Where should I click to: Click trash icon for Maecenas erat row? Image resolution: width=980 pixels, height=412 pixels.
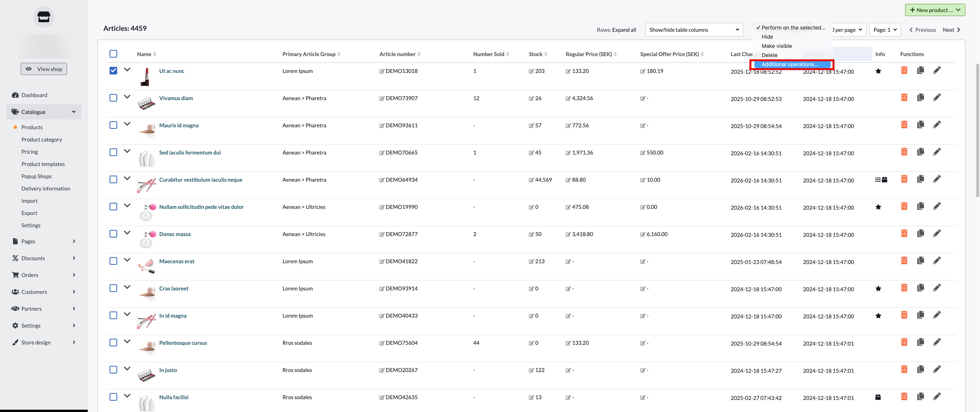(904, 261)
